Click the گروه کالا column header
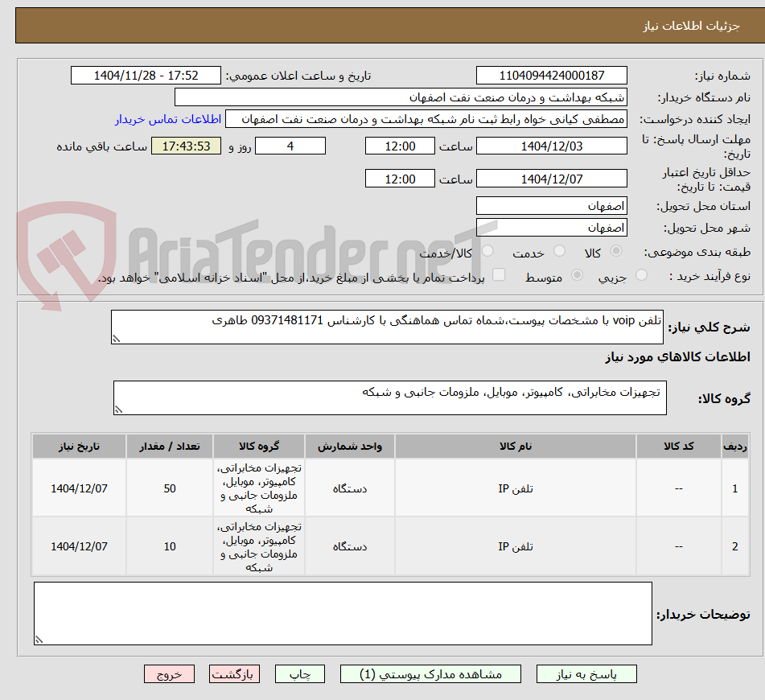The width and height of the screenshot is (765, 700). pos(259,447)
